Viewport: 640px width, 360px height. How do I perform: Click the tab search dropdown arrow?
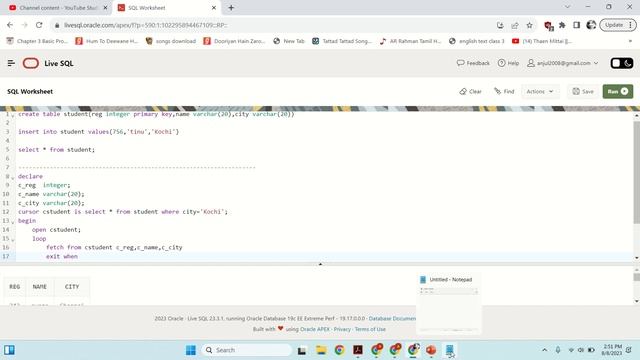point(567,7)
